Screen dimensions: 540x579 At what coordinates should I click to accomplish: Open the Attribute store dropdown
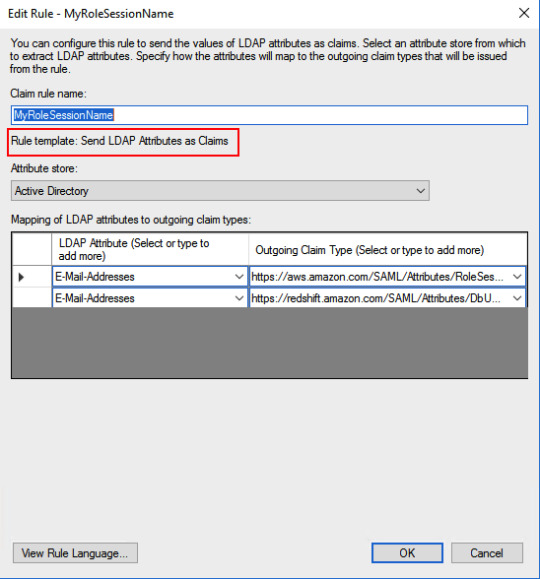point(220,191)
